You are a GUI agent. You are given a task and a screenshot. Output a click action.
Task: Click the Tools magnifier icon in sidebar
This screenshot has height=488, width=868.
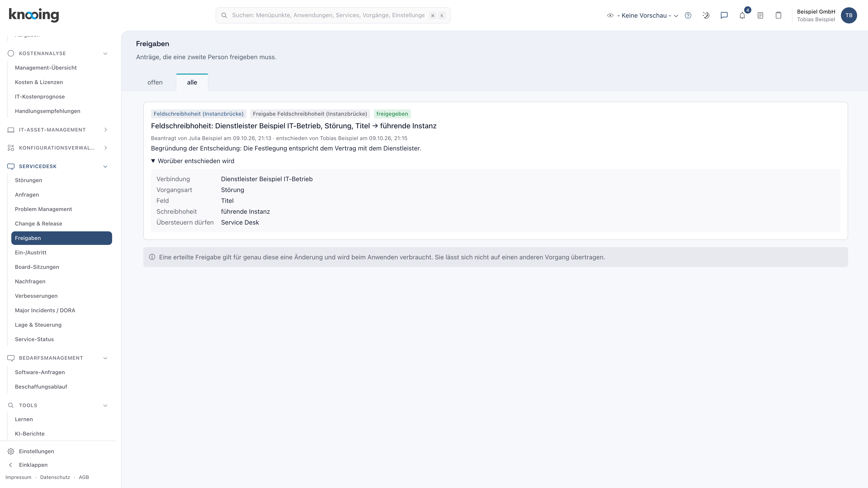tap(11, 406)
